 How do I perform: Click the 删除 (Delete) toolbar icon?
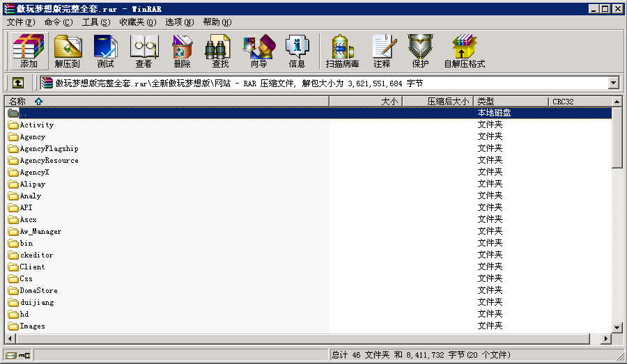(182, 51)
